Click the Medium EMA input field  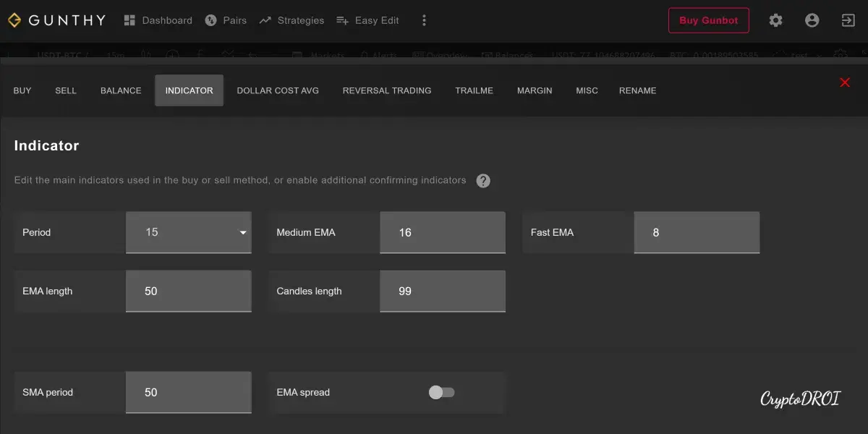443,232
